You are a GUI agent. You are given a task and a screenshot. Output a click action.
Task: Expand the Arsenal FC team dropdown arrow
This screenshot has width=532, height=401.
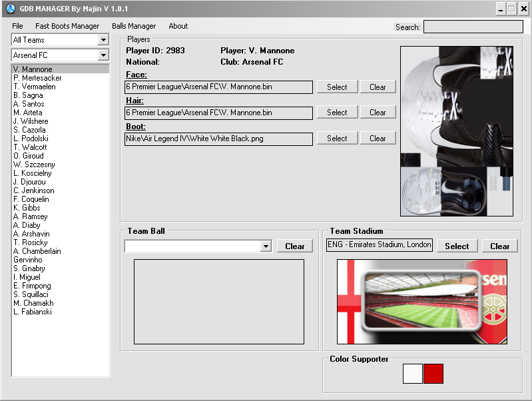[x=103, y=55]
